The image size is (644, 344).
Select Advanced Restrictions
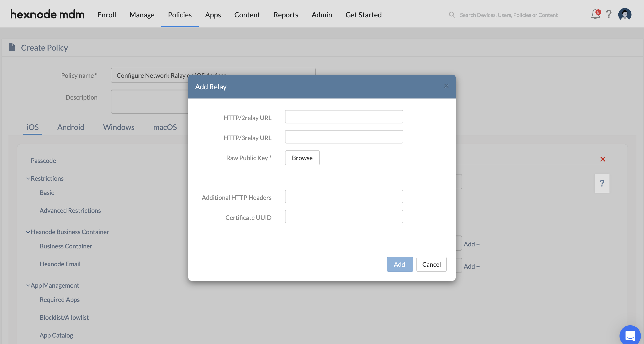click(70, 210)
